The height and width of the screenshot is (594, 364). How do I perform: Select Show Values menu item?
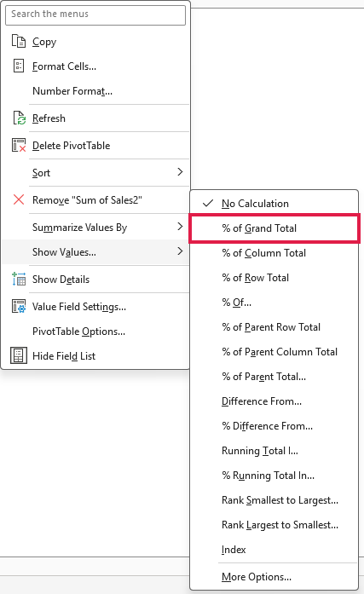[x=95, y=252]
